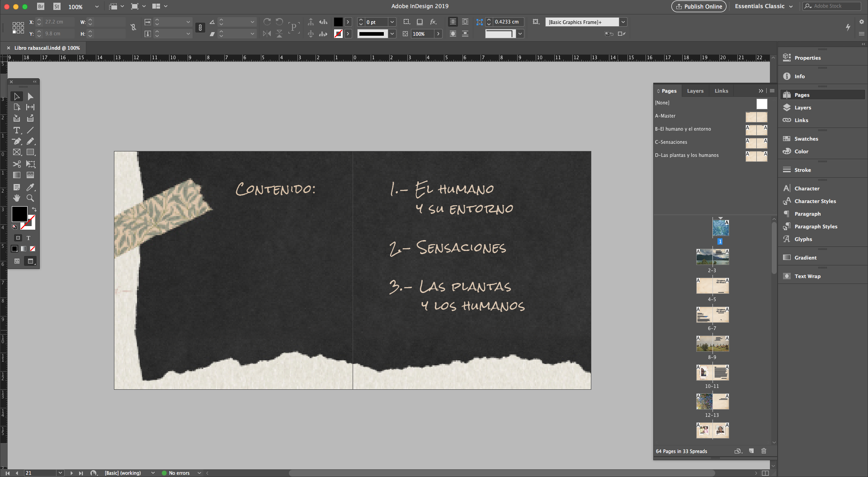The image size is (868, 477).
Task: Click the black fill color swatch in control bar
Action: 338,22
